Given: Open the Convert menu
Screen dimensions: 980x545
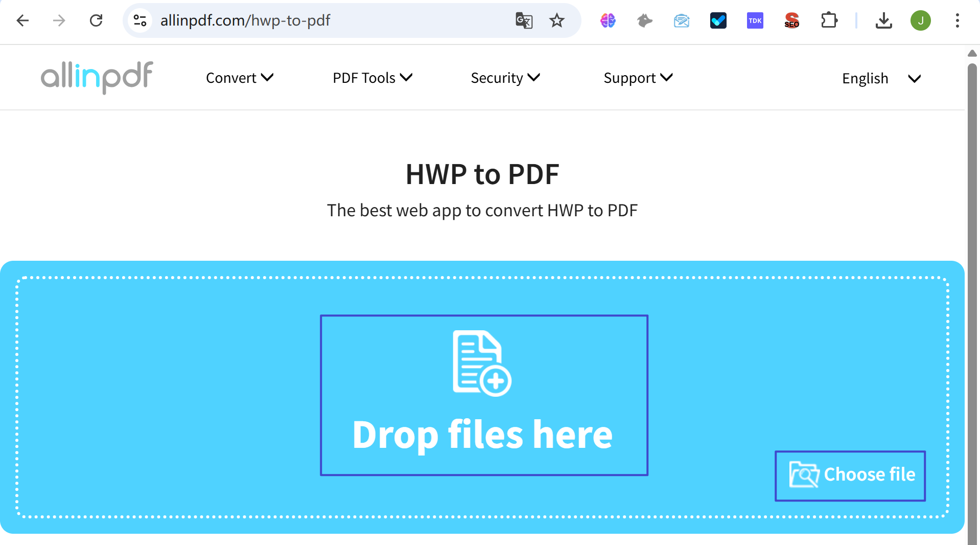Looking at the screenshot, I should coord(239,78).
